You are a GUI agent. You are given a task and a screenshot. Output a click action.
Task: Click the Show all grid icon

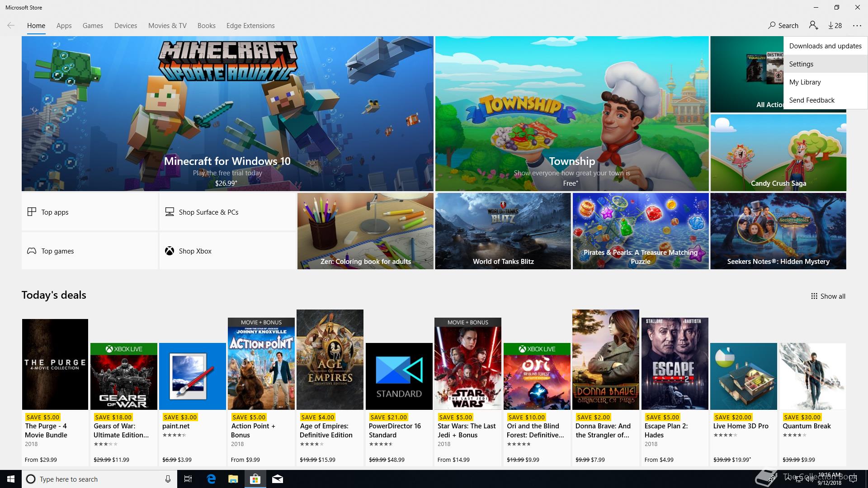coord(814,296)
